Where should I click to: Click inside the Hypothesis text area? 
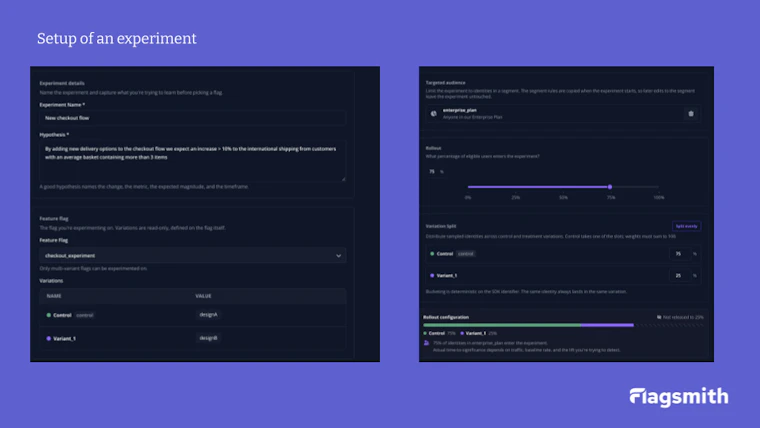192,161
